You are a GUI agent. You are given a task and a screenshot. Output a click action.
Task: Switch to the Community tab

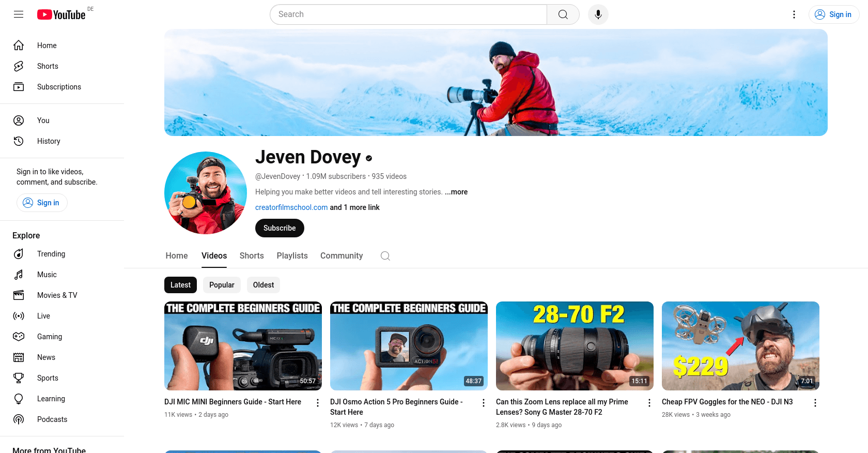click(x=341, y=256)
